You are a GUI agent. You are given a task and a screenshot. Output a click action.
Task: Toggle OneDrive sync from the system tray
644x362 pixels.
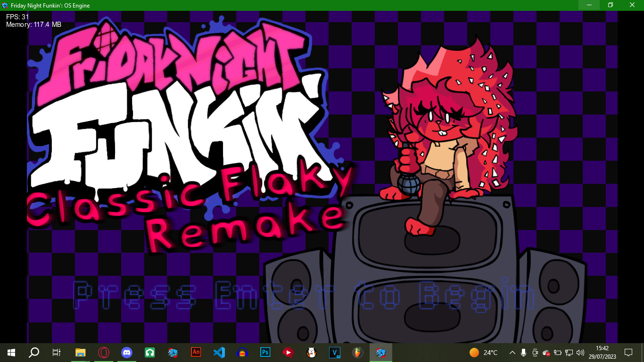[546, 352]
